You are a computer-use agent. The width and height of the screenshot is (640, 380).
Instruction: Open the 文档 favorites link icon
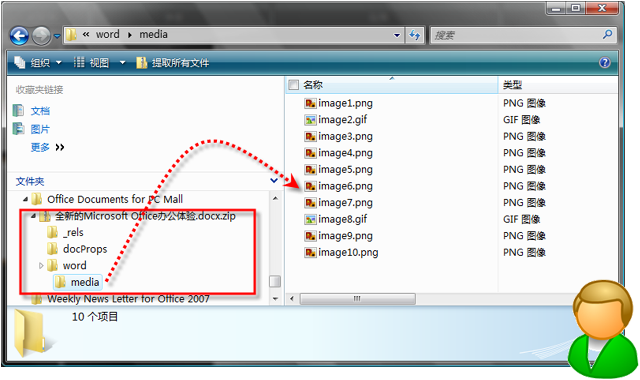[x=18, y=111]
